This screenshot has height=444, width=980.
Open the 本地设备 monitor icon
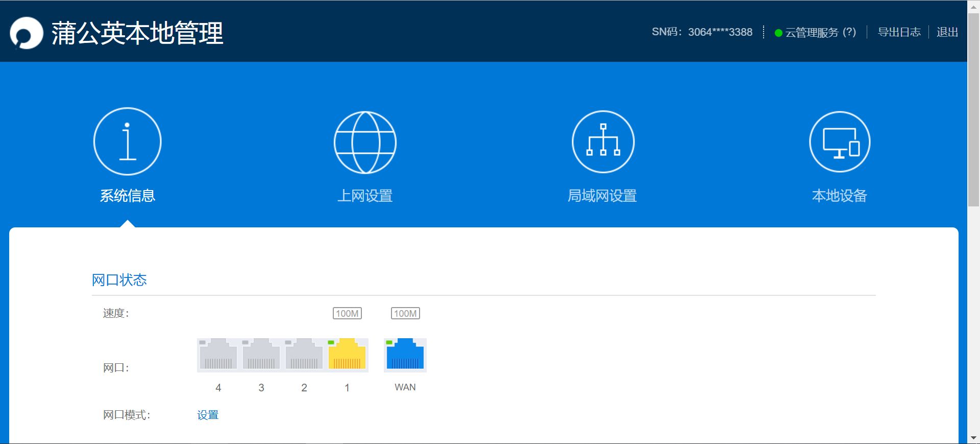tap(840, 142)
